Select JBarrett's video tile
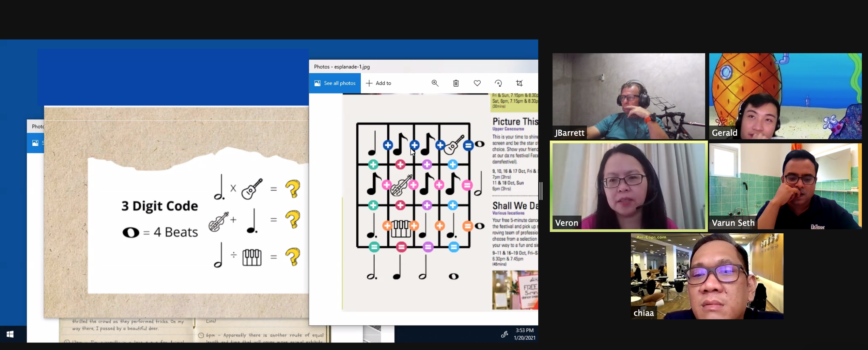This screenshot has height=350, width=868. pos(629,96)
